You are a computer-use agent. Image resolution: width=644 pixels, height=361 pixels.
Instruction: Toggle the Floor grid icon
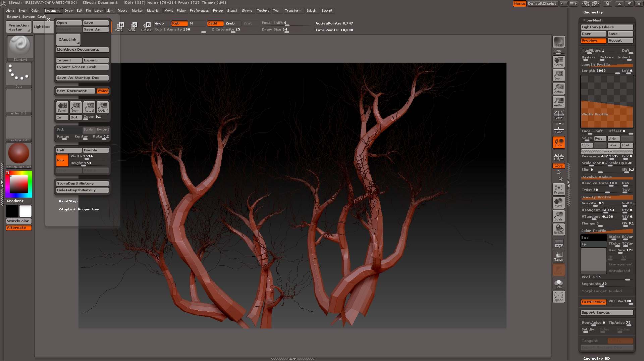click(558, 128)
